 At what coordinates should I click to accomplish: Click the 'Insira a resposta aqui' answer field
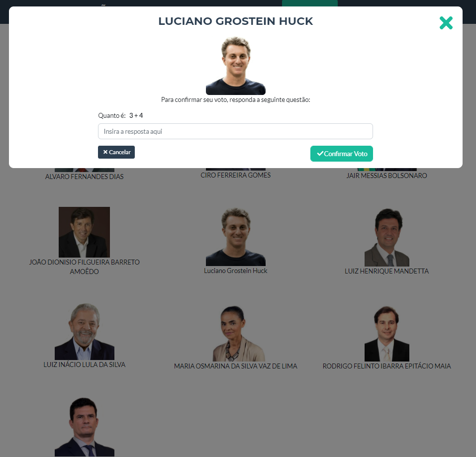tap(235, 131)
